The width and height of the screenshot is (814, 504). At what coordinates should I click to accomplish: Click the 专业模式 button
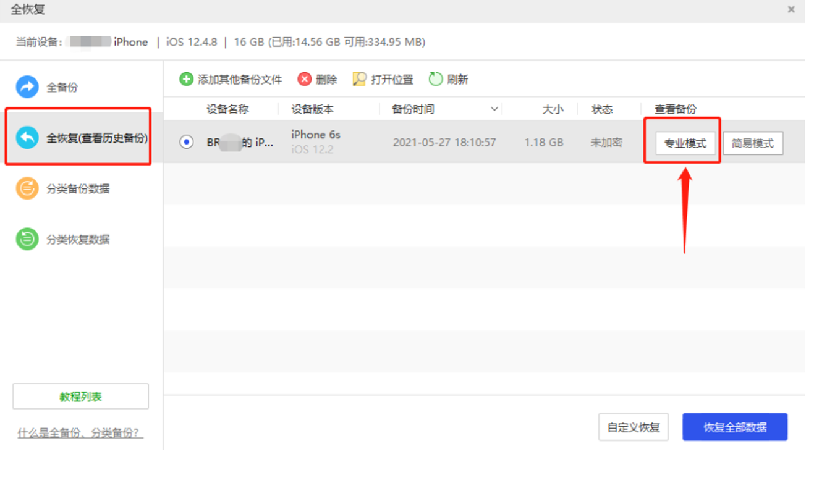pyautogui.click(x=685, y=143)
